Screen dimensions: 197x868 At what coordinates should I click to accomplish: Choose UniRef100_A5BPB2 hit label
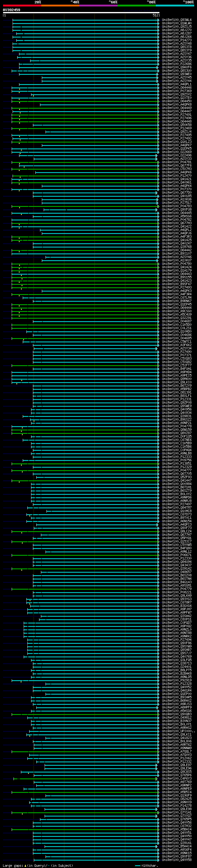tap(177, 389)
